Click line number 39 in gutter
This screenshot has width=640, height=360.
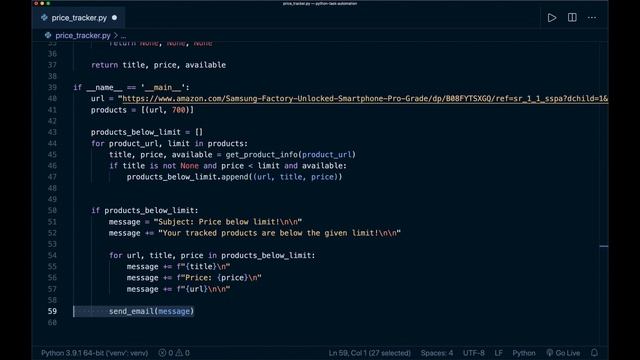52,87
